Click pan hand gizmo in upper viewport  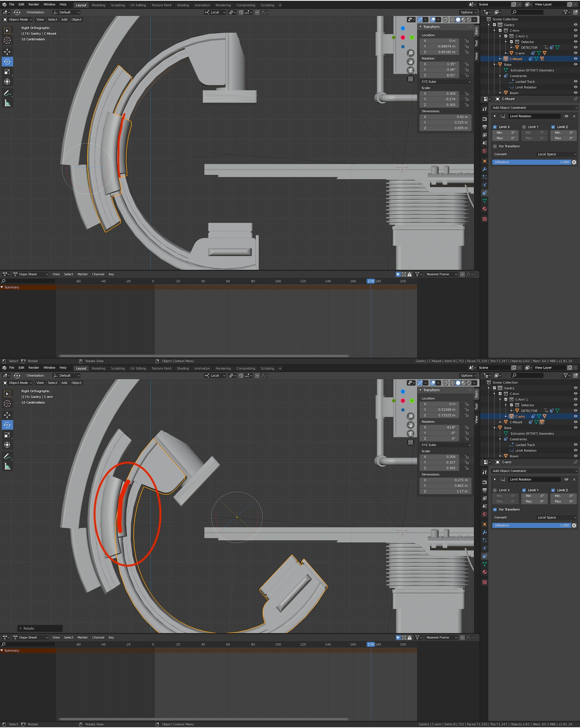coord(410,62)
